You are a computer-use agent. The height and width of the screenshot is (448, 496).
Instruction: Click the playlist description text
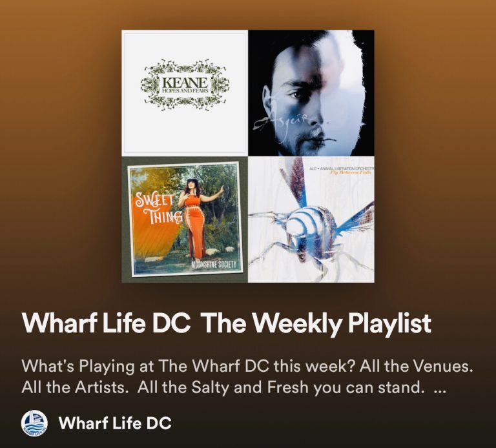pyautogui.click(x=247, y=377)
